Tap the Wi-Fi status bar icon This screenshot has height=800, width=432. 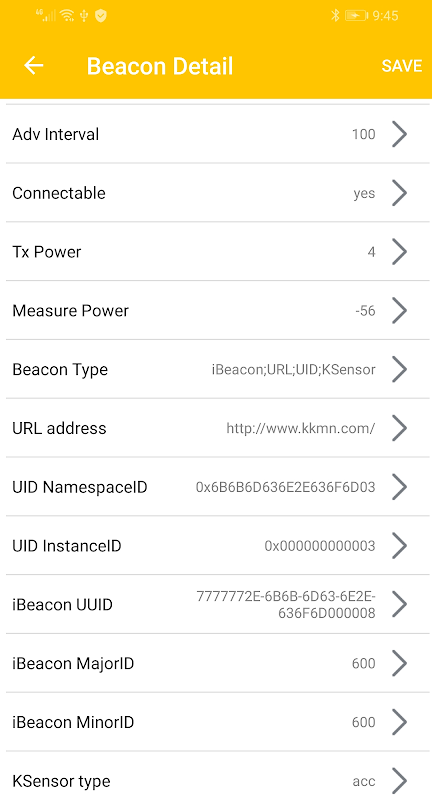click(67, 16)
